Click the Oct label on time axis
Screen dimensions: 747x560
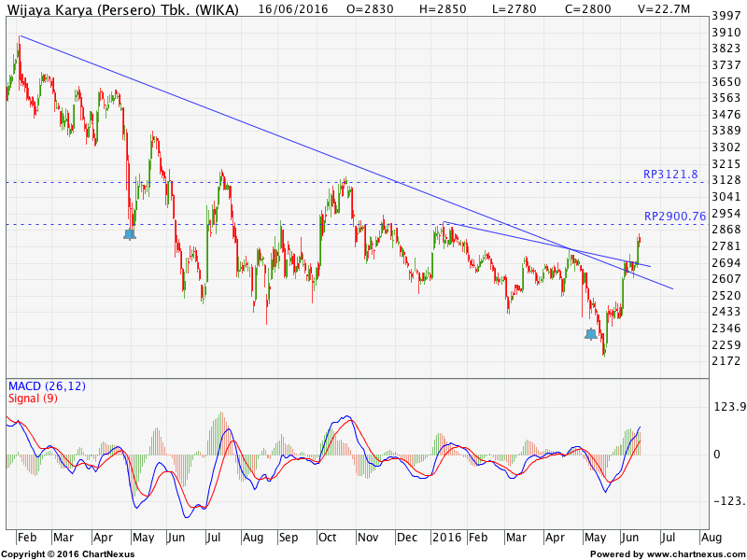328,538
